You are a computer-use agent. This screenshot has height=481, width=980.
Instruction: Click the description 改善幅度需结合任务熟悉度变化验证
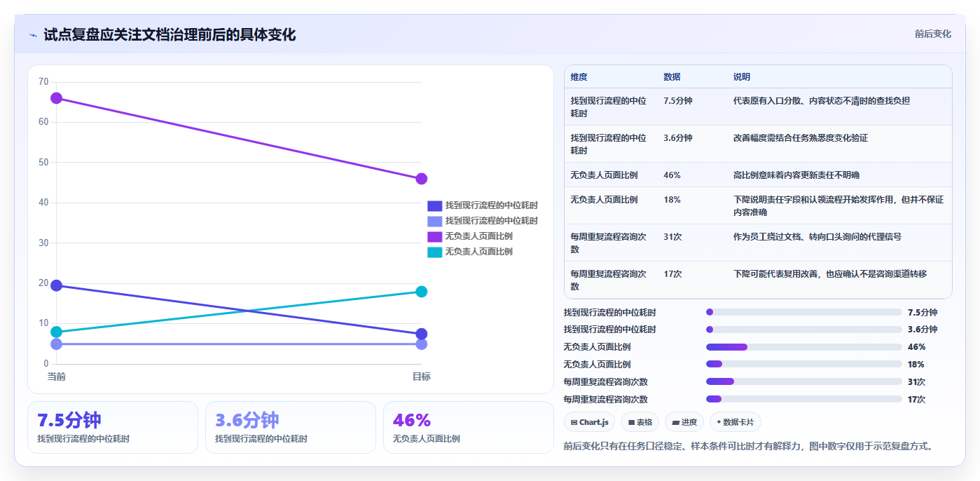pos(800,138)
